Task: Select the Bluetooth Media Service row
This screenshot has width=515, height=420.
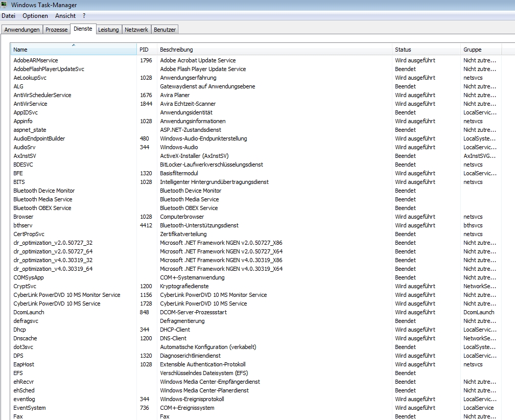Action: coord(43,199)
